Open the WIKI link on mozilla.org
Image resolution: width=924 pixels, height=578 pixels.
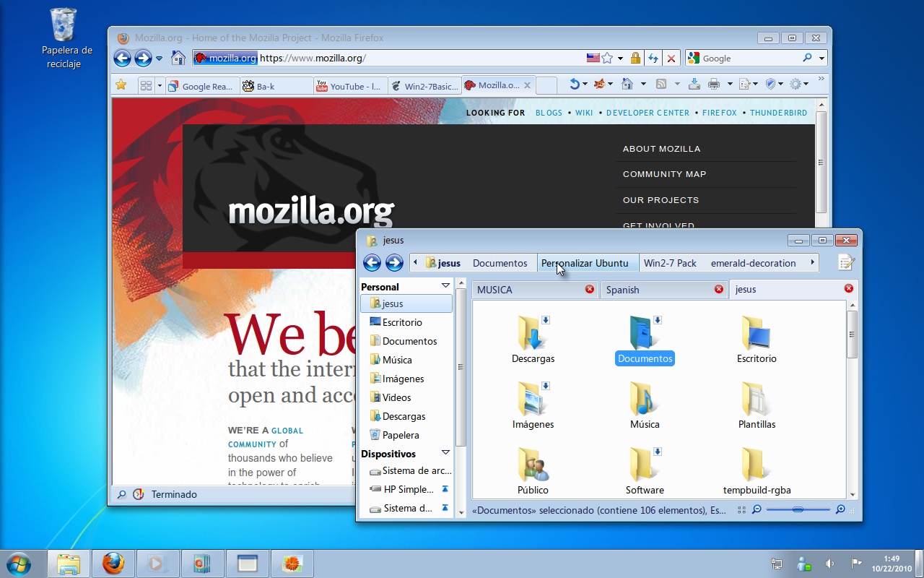tap(584, 113)
